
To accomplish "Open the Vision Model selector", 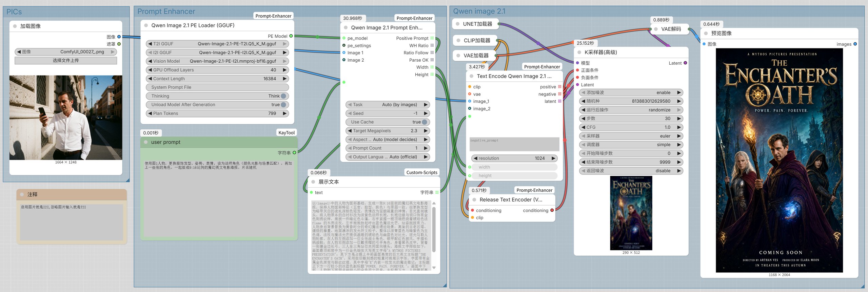I will (217, 61).
